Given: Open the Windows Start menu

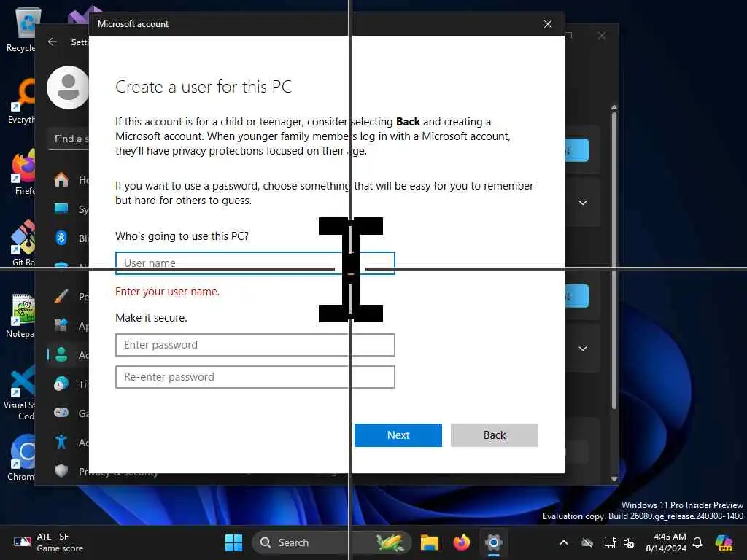Looking at the screenshot, I should [x=233, y=542].
